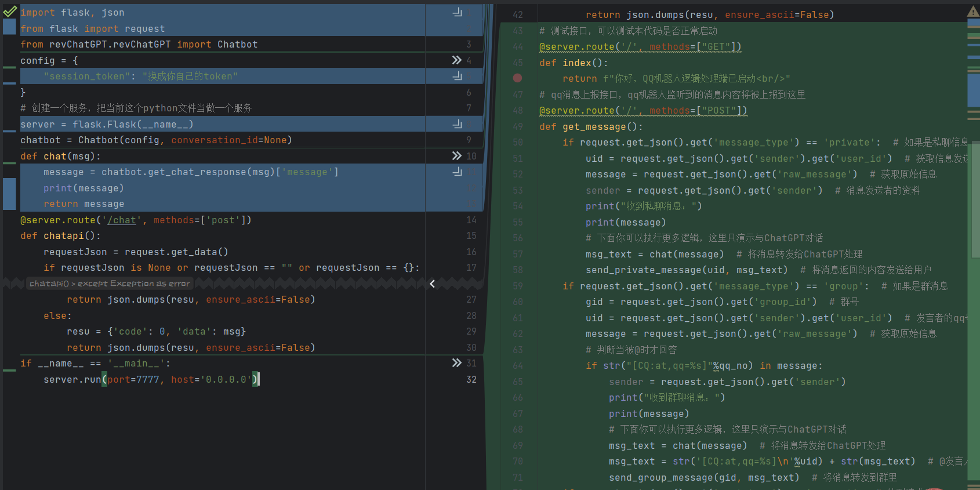Click line number 42 in right gutter

[x=518, y=15]
